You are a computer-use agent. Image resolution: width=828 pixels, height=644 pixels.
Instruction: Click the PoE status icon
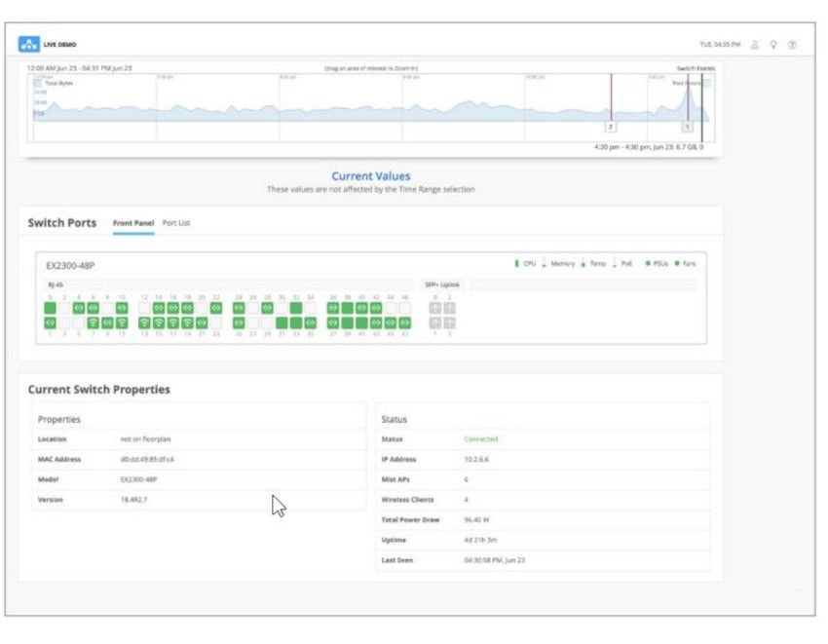click(x=615, y=263)
